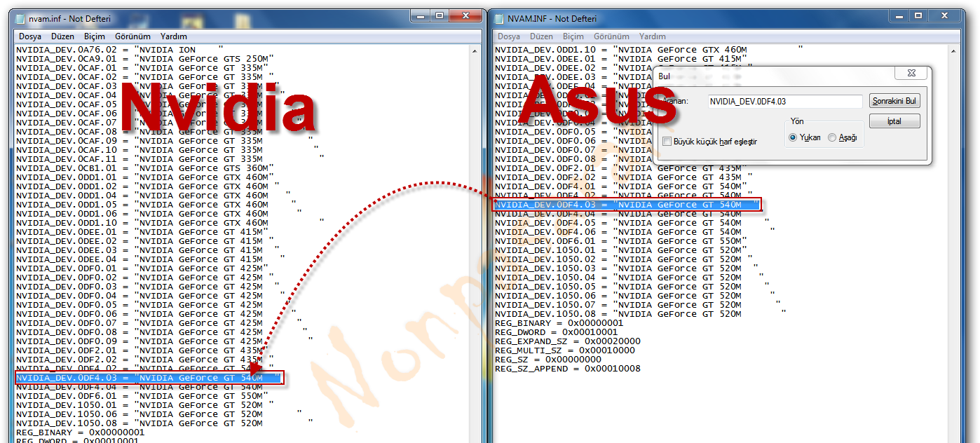Click REG_BINARY line in left nvam.inf window
Image resolution: width=980 pixels, height=443 pixels.
[80, 432]
